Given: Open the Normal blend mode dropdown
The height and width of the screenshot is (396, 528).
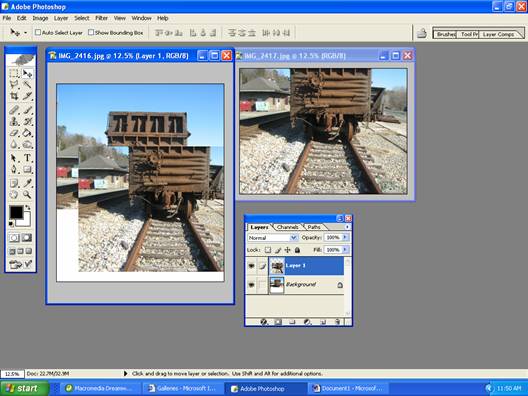Looking at the screenshot, I should (272, 238).
